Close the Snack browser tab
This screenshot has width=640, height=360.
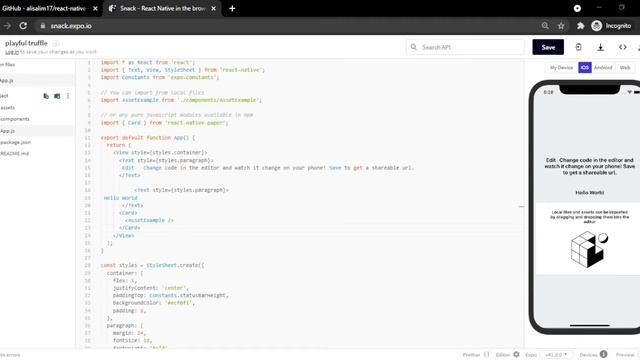coord(213,8)
